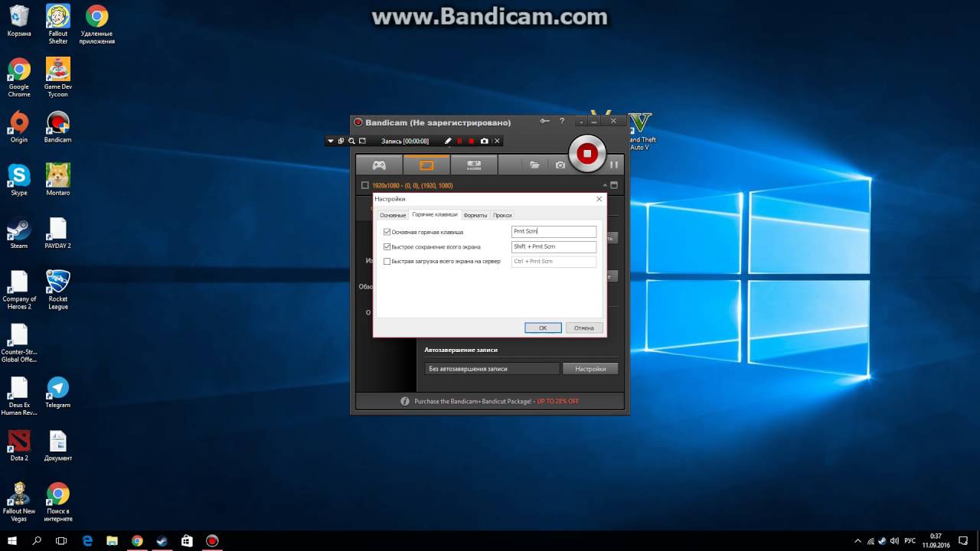Image resolution: width=980 pixels, height=551 pixels.
Task: Click the red stop square on recording bar
Action: pos(472,141)
